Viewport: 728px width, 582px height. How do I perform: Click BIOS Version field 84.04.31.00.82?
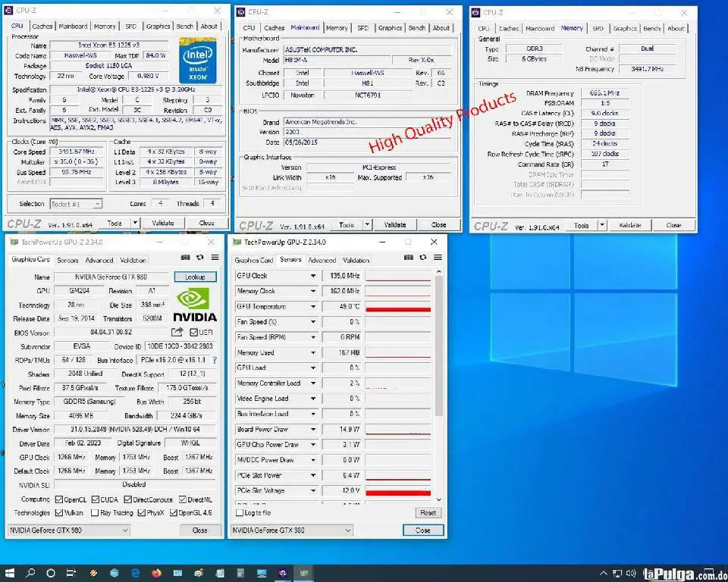(x=111, y=333)
